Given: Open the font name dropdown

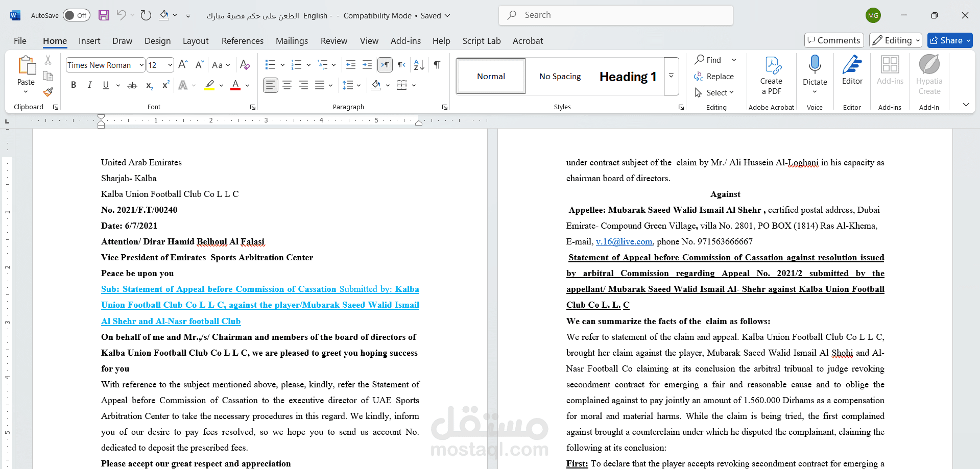Looking at the screenshot, I should 141,65.
